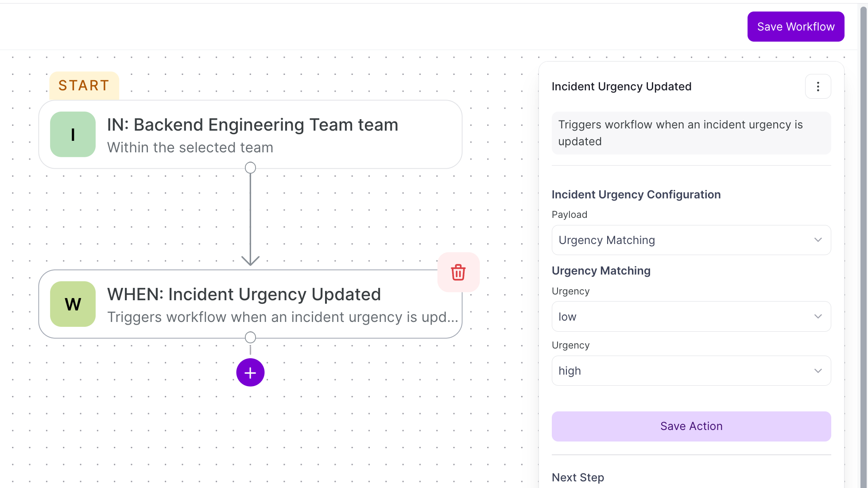Click the Next Step section heading
The height and width of the screenshot is (488, 868).
(x=578, y=477)
